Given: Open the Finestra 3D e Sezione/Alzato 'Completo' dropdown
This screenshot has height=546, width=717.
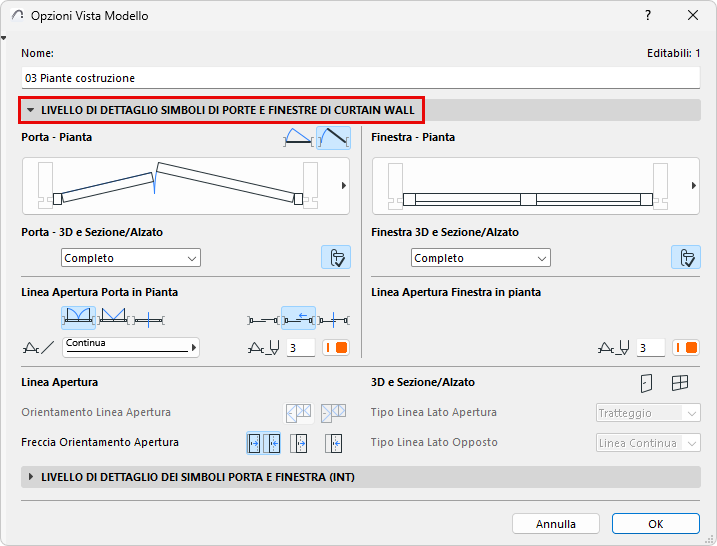Looking at the screenshot, I should (x=481, y=258).
